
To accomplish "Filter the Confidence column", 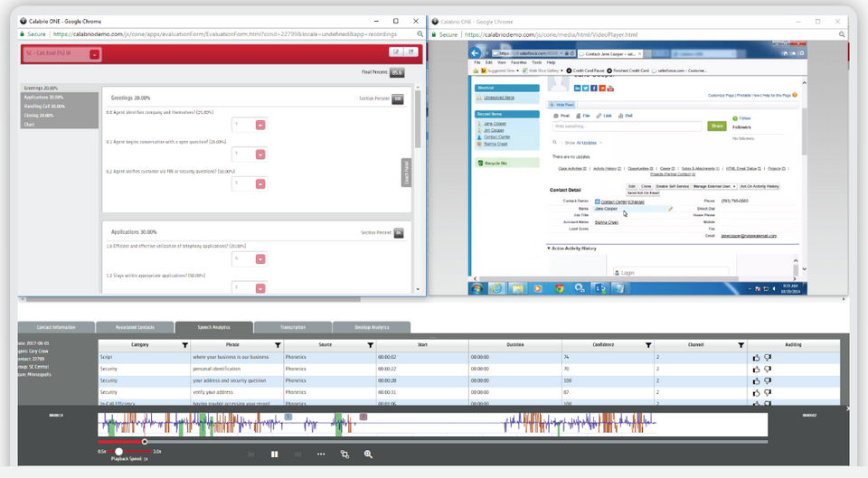I will [648, 345].
